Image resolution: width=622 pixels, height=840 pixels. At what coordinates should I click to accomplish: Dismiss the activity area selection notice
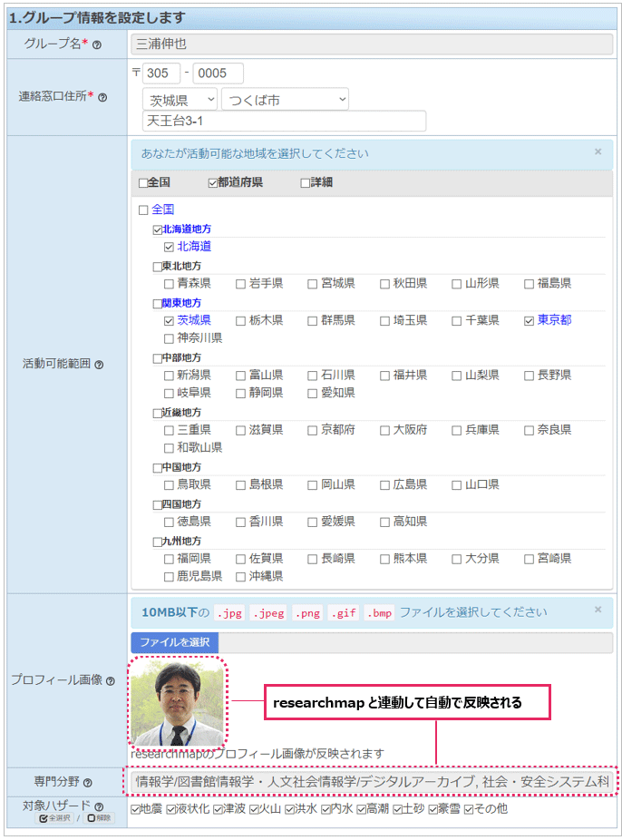598,152
